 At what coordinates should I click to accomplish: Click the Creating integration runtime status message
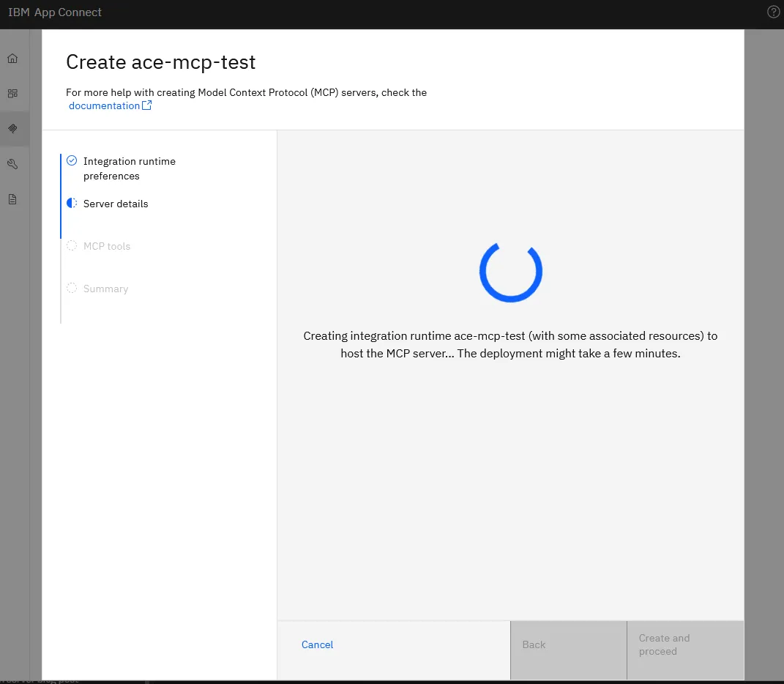[510, 345]
